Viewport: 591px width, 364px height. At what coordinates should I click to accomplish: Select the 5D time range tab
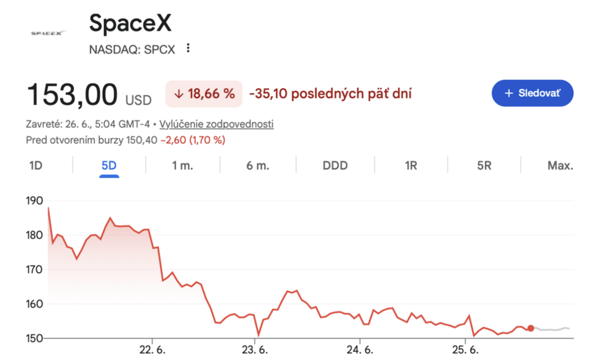(109, 166)
